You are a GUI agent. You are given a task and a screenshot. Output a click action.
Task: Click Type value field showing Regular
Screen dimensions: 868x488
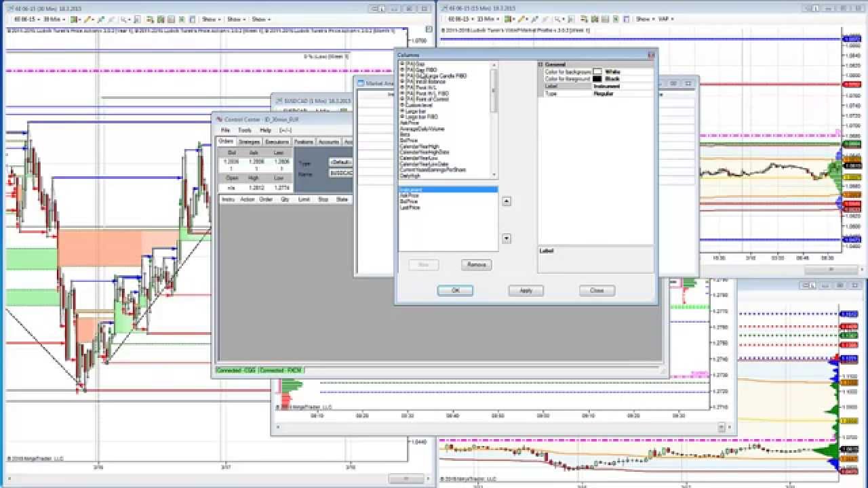click(623, 94)
